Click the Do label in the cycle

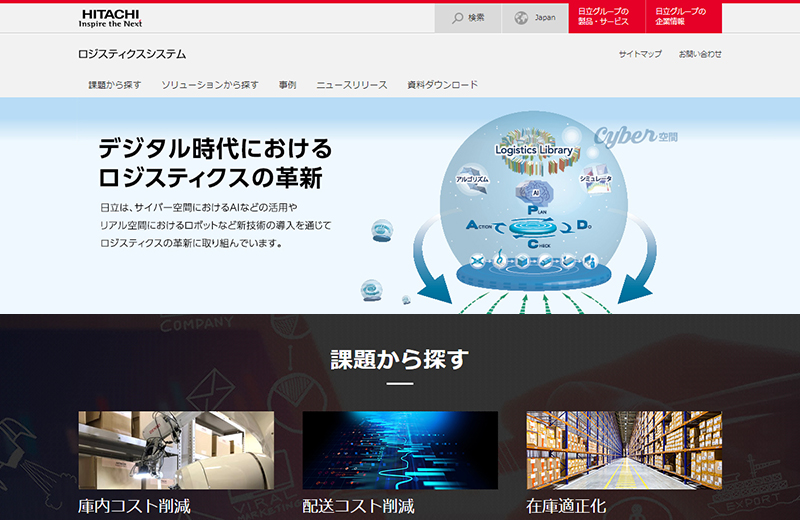pos(584,225)
